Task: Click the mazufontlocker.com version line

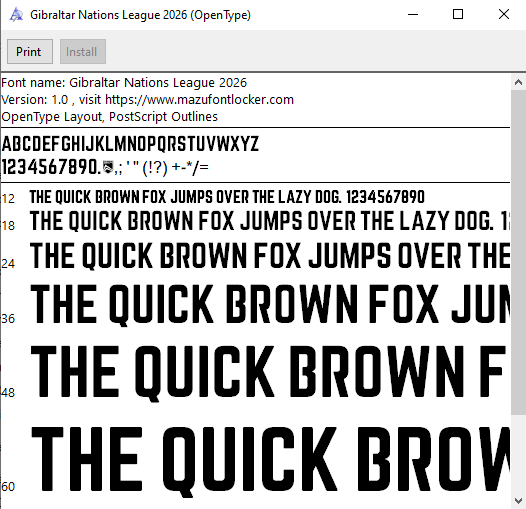Action: click(148, 100)
